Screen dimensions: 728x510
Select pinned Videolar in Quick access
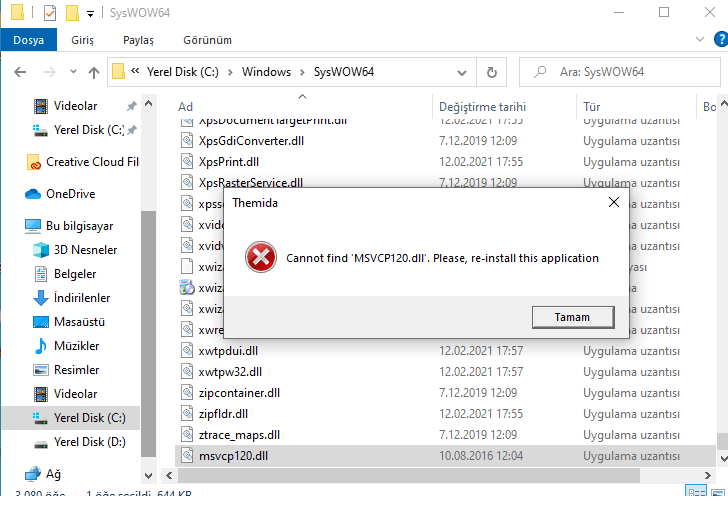75,106
